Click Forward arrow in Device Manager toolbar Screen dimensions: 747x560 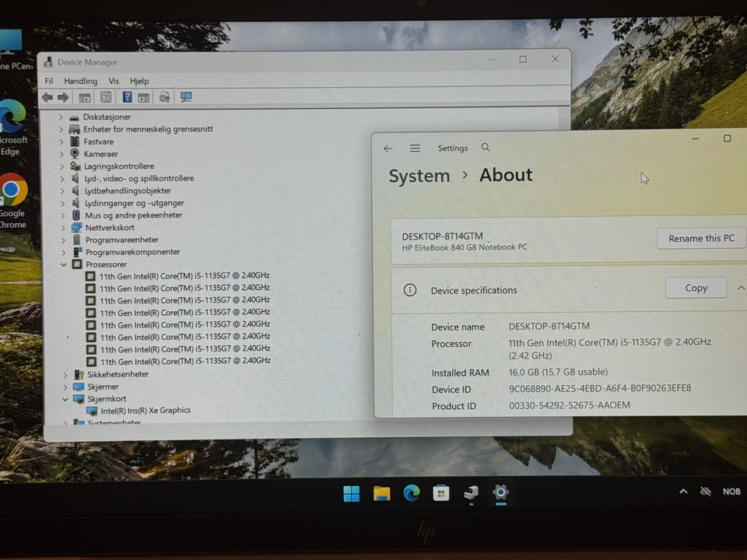click(63, 97)
